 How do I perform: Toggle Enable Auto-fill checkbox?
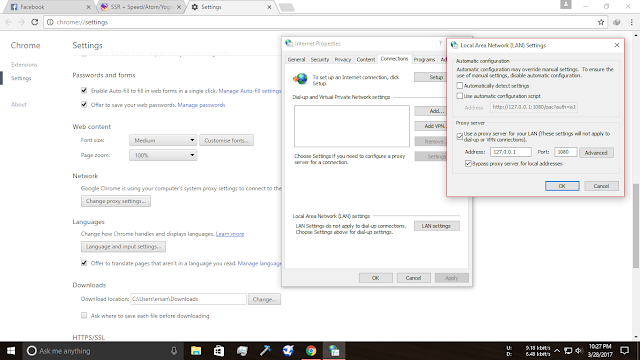pyautogui.click(x=84, y=90)
